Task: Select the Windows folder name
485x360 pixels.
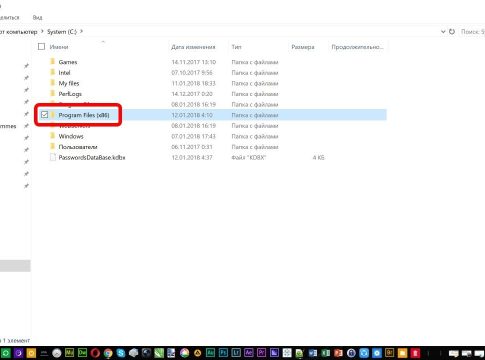Action: click(71, 136)
